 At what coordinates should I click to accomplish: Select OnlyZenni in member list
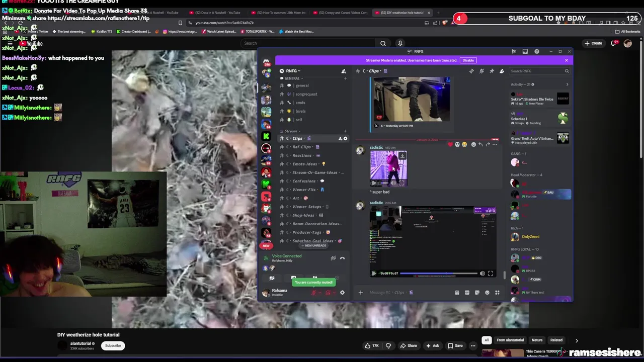[x=539, y=237]
